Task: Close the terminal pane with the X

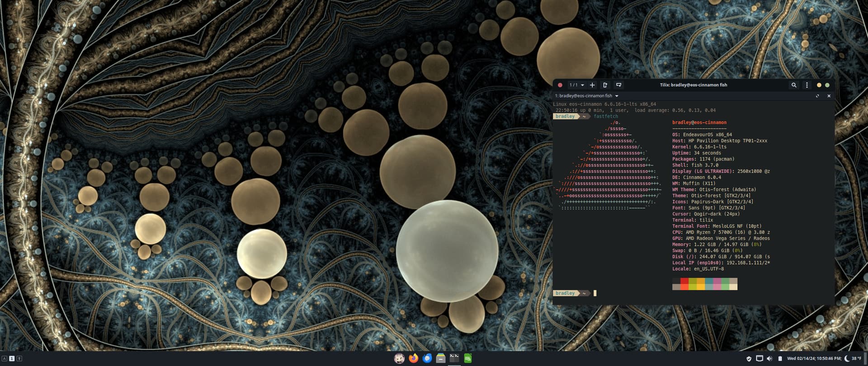Action: tap(829, 96)
